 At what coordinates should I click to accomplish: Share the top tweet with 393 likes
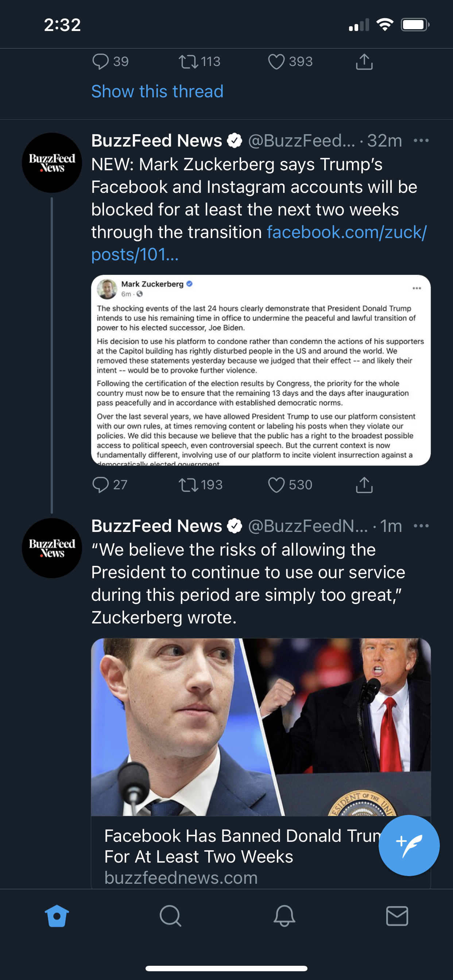click(x=364, y=62)
